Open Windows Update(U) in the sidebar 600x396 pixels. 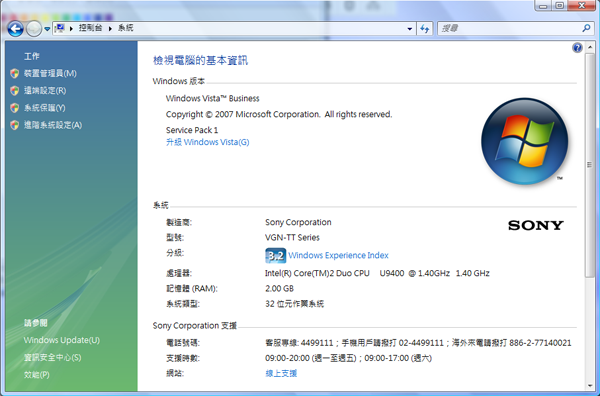(x=62, y=340)
